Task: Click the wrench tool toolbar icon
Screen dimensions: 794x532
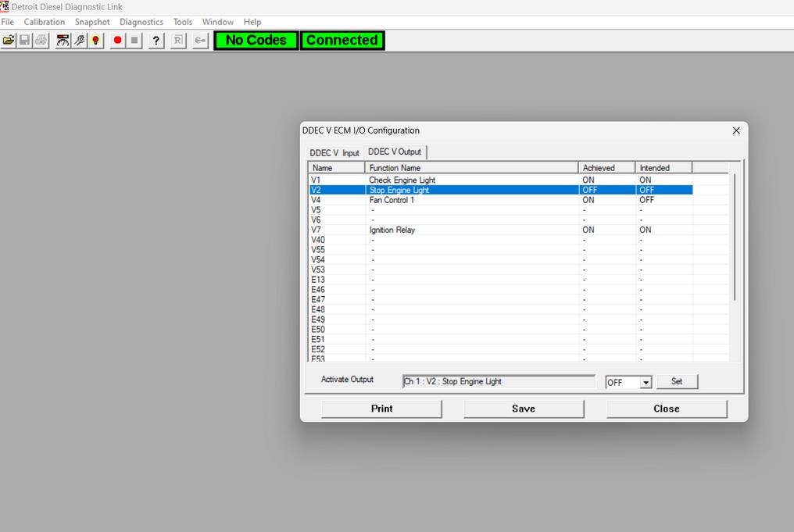Action: click(x=80, y=41)
